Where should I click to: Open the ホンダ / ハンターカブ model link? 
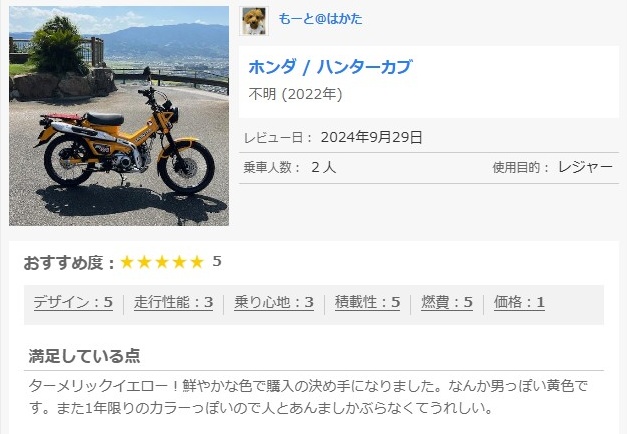(x=330, y=67)
